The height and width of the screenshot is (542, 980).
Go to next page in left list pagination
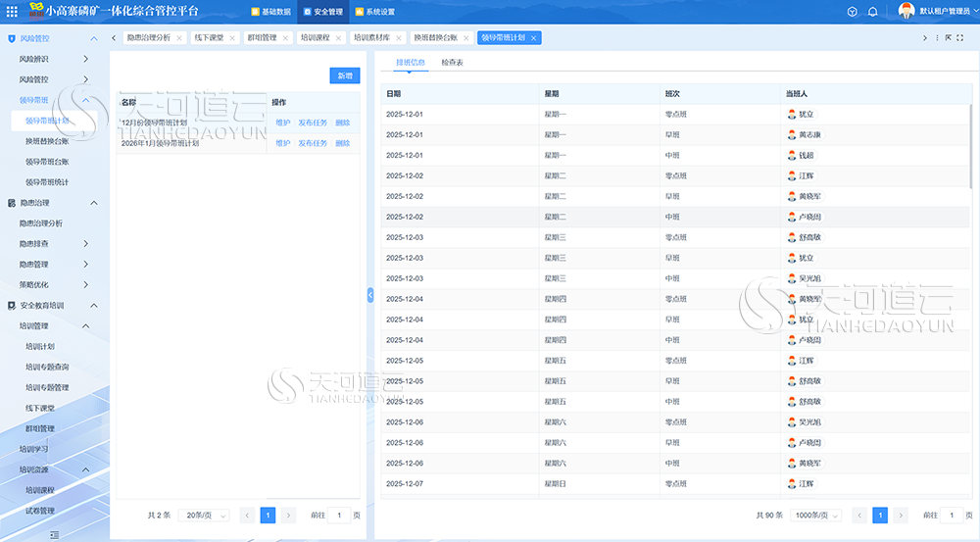288,516
